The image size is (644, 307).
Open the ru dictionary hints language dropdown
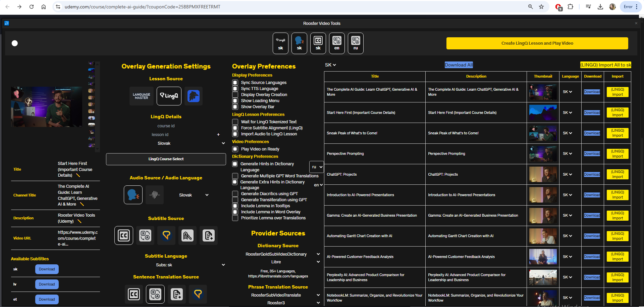click(x=317, y=167)
